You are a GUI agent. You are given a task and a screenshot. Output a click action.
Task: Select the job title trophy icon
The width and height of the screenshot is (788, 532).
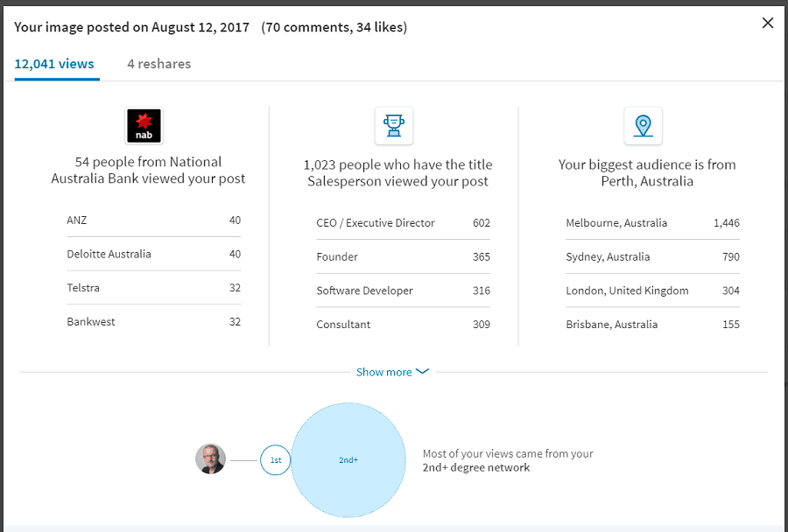coord(393,125)
